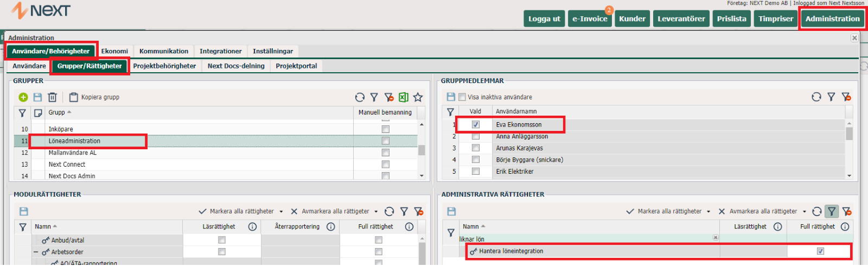Switch to the Ekonomi tab

(114, 51)
